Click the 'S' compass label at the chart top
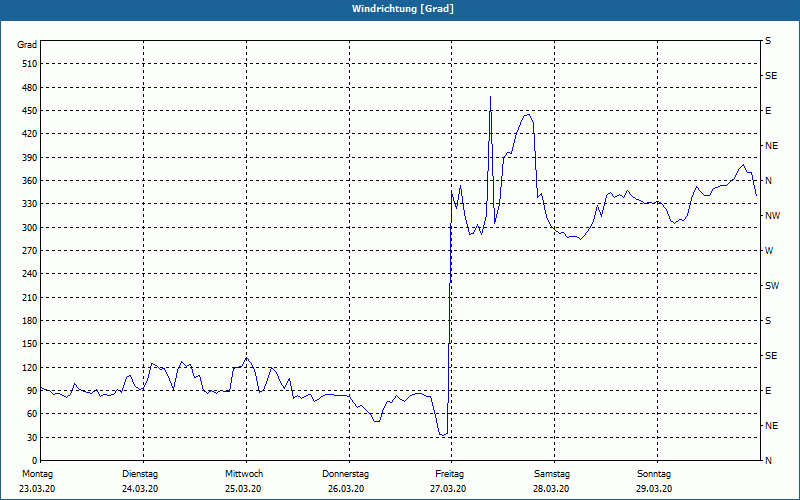The height and width of the screenshot is (500, 800). (768, 41)
